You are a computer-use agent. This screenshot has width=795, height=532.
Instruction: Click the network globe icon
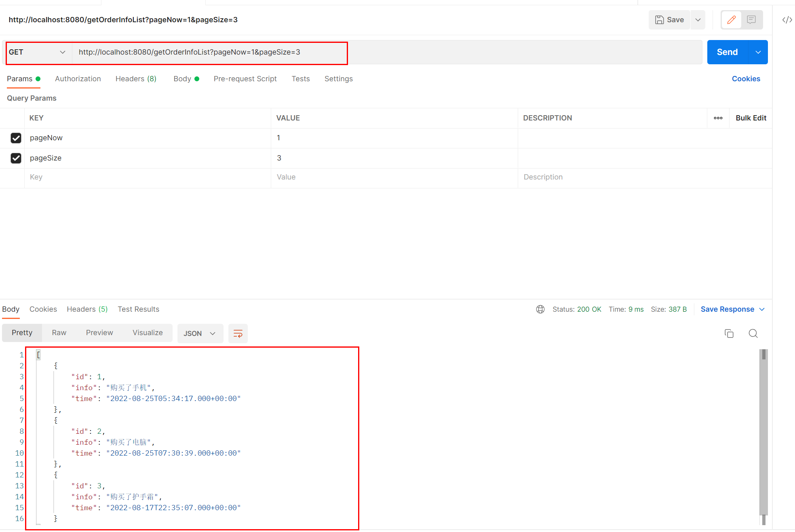[540, 309]
